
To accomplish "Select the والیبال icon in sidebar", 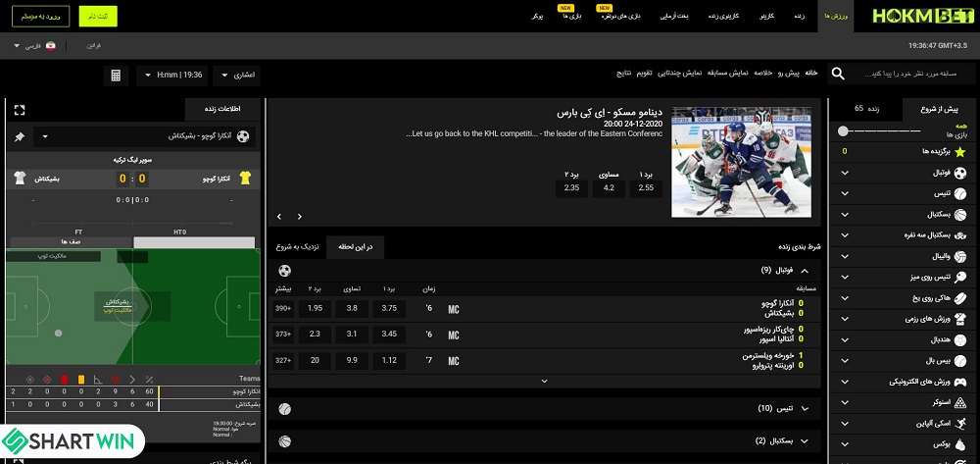I will point(960,256).
